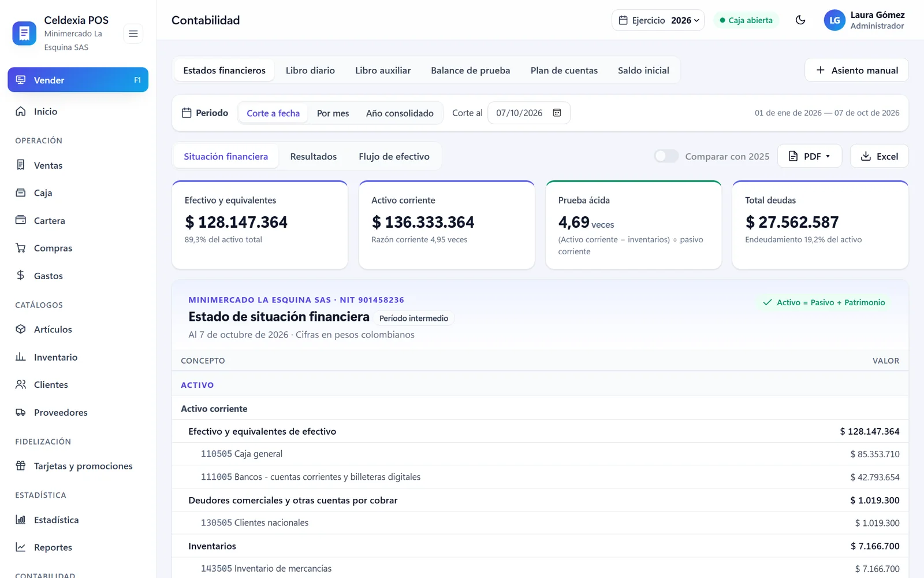
Task: Navigate to Compras
Action: (x=78, y=248)
